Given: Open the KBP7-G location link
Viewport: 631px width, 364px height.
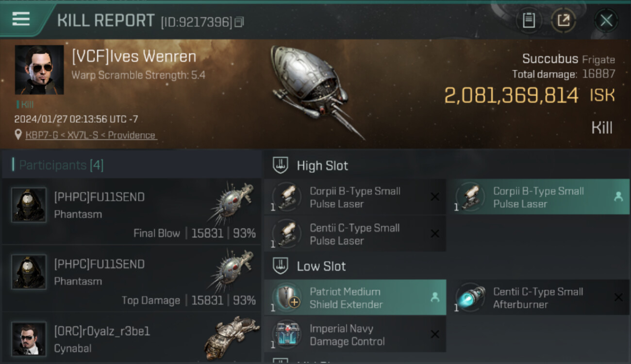Looking at the screenshot, I should [x=91, y=135].
